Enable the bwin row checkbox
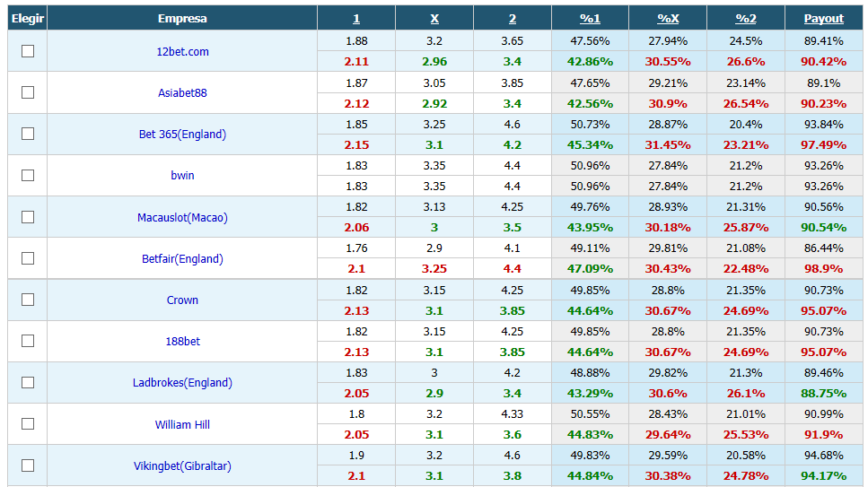The height and width of the screenshot is (487, 868). [28, 176]
